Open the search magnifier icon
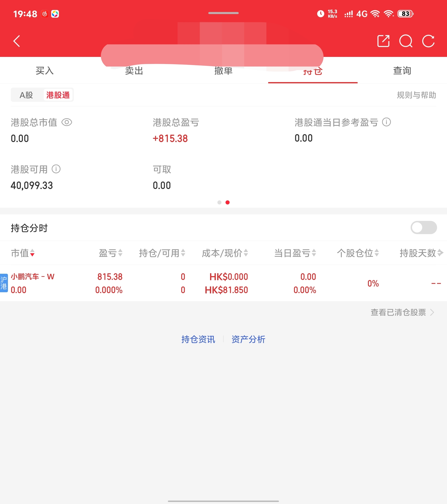Screen dimensions: 447x504 tap(406, 41)
